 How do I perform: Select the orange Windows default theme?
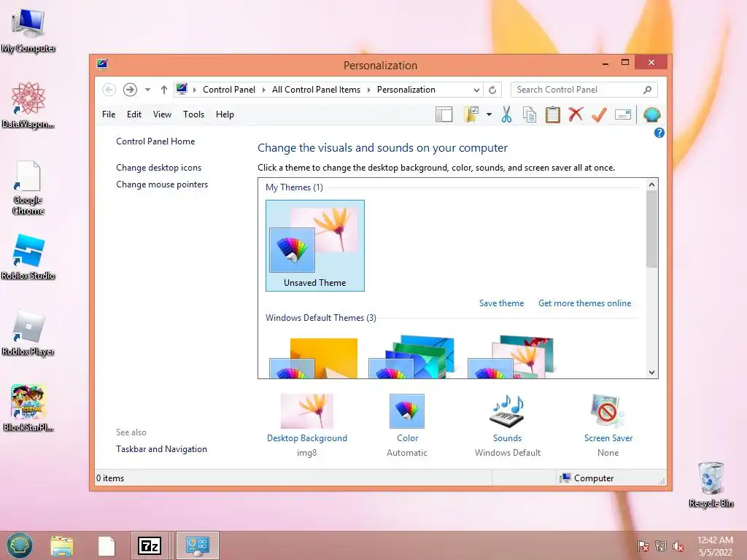pos(314,358)
